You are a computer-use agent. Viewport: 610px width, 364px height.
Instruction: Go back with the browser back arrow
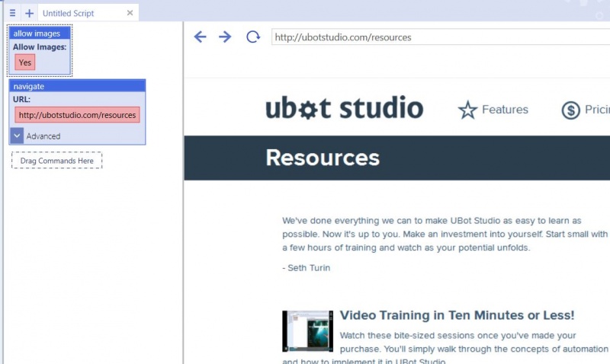pos(200,37)
